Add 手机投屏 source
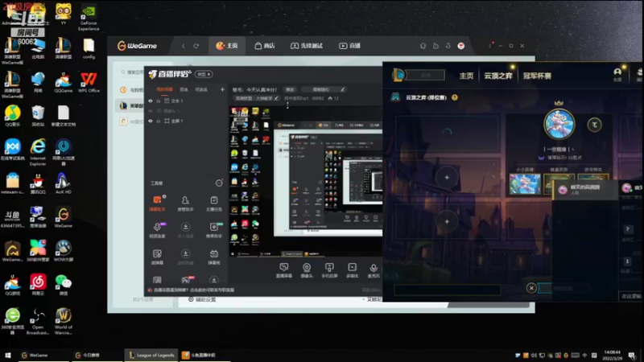644x362 pixels. pos(329,270)
